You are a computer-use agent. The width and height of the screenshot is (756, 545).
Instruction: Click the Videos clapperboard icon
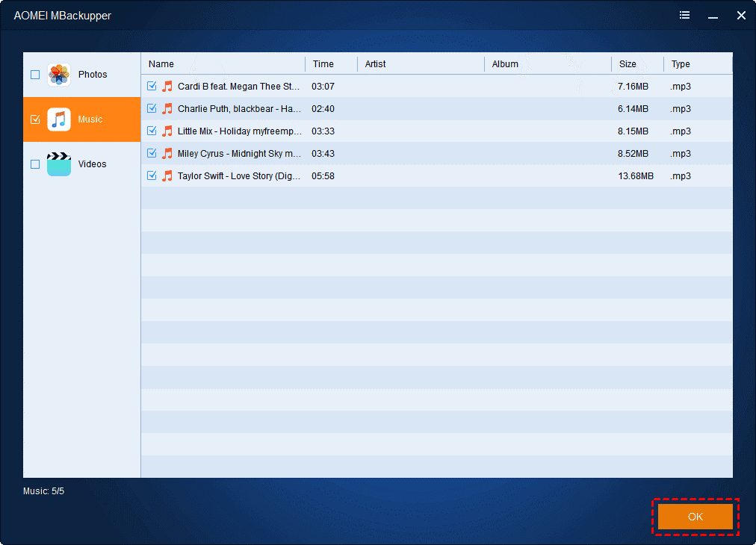(59, 164)
